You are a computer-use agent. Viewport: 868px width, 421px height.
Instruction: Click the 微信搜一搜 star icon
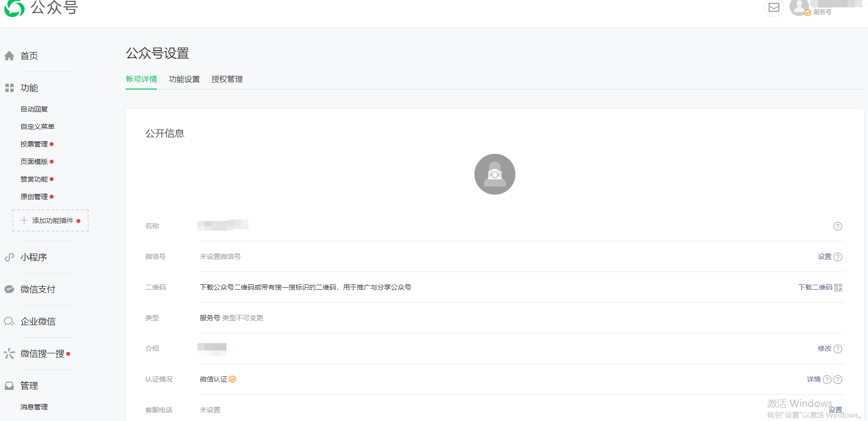click(9, 354)
